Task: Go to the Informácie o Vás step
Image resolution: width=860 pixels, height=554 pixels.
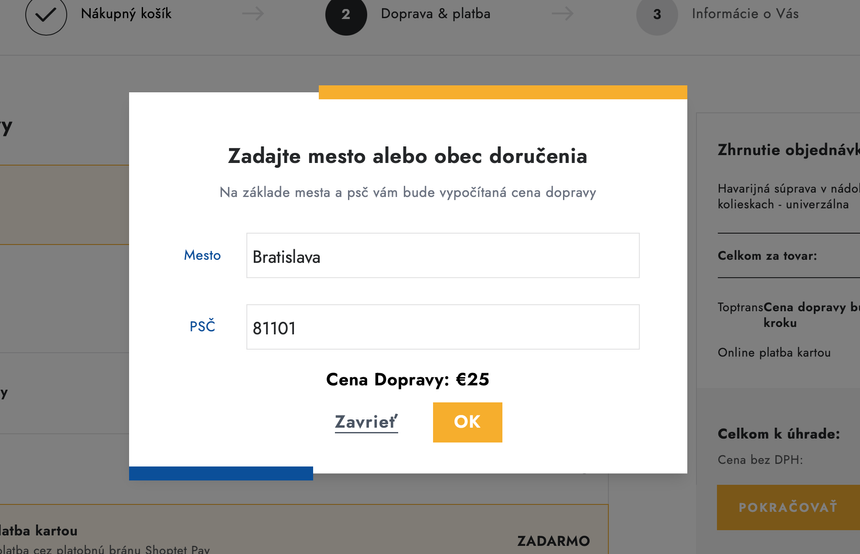Action: coord(745,15)
